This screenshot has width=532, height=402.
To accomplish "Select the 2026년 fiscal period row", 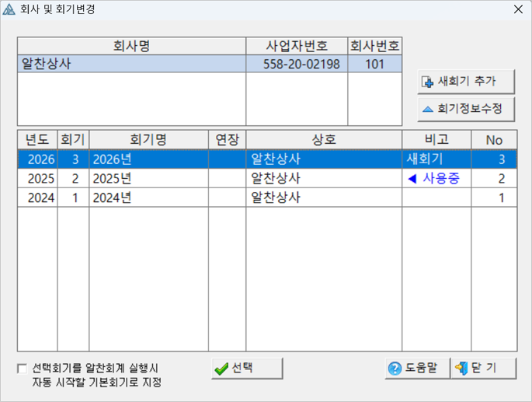I will [267, 159].
